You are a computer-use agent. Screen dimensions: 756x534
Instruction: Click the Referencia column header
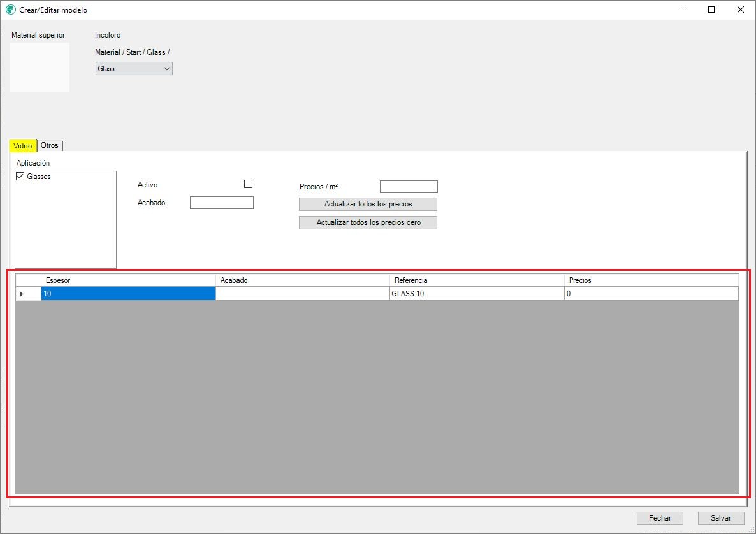tap(477, 280)
